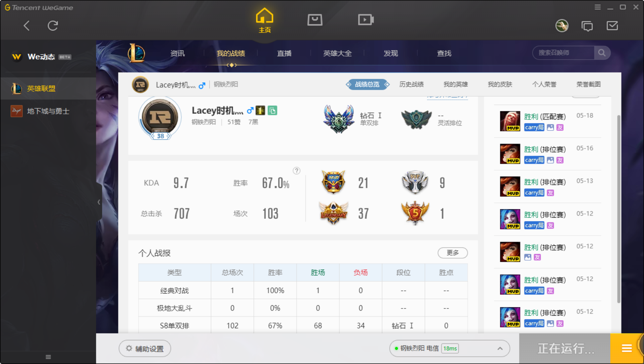
Task: Open the 05-18 匹配赛 match entry
Action: (x=547, y=121)
